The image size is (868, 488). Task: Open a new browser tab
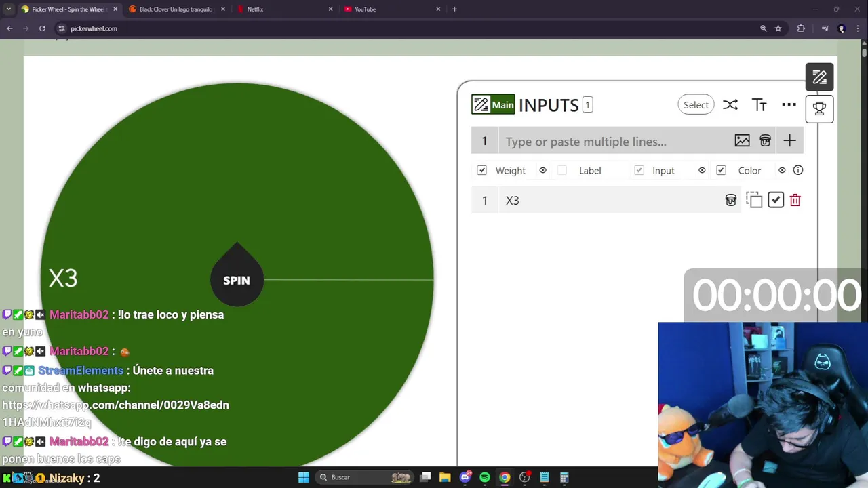pos(454,9)
